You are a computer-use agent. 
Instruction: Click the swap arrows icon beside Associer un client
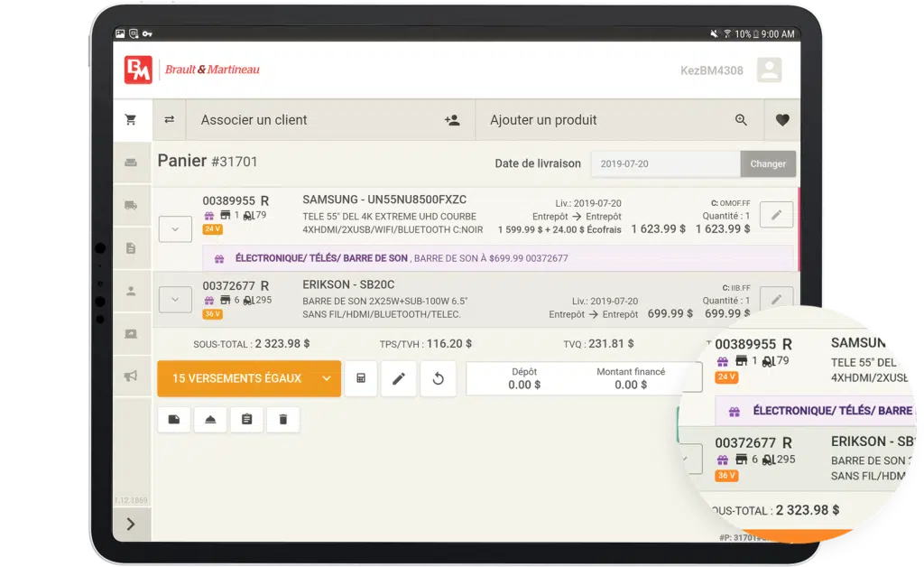coord(169,120)
